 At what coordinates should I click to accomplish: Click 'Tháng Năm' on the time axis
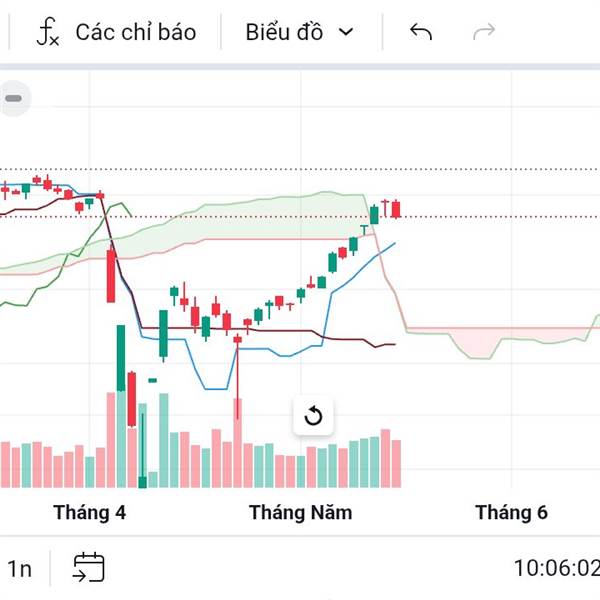pos(301,513)
